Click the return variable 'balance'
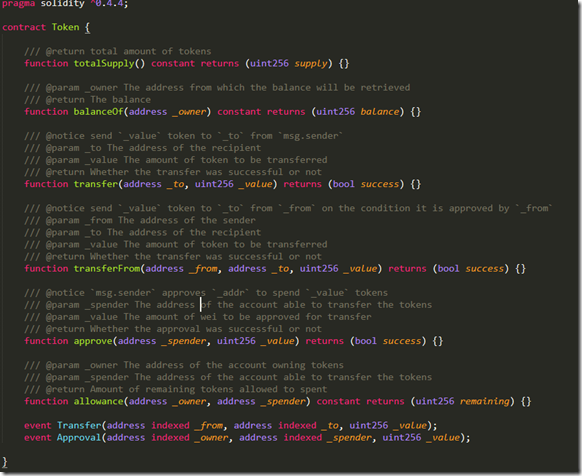The width and height of the screenshot is (582, 476). 380,112
